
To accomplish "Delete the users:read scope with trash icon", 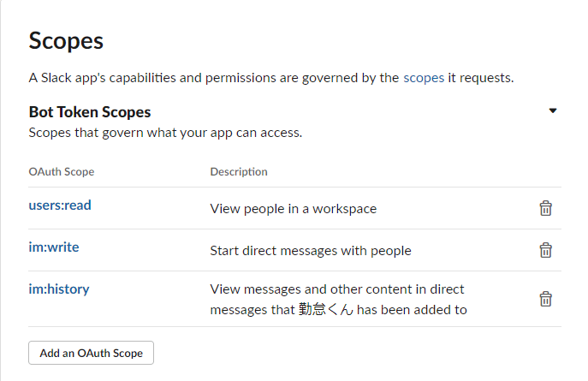I will click(x=545, y=208).
